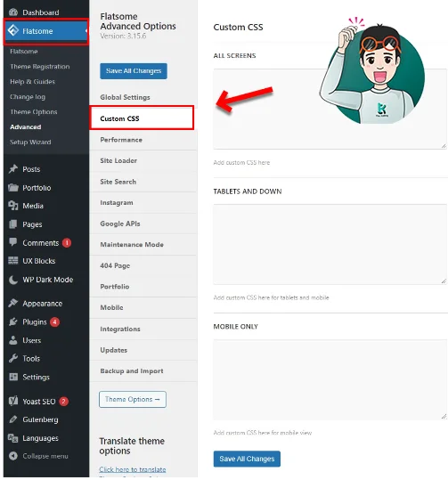The width and height of the screenshot is (448, 480).
Task: Click the Appearance paintbrush icon
Action: click(x=13, y=303)
